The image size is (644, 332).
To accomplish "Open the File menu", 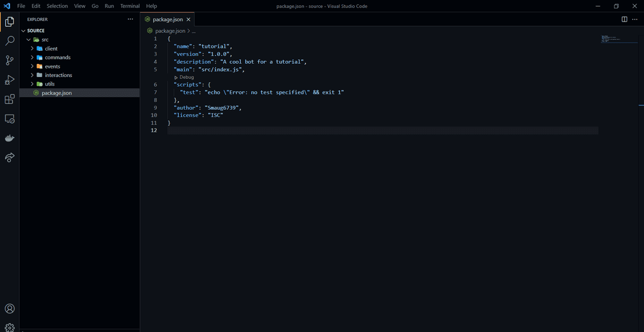I will 21,6.
